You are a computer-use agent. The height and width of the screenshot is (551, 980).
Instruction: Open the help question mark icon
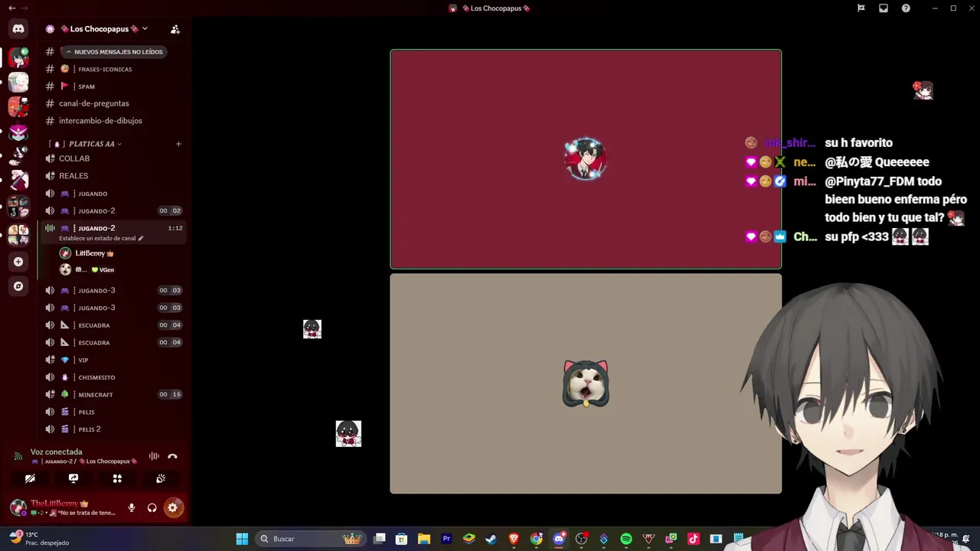(906, 8)
